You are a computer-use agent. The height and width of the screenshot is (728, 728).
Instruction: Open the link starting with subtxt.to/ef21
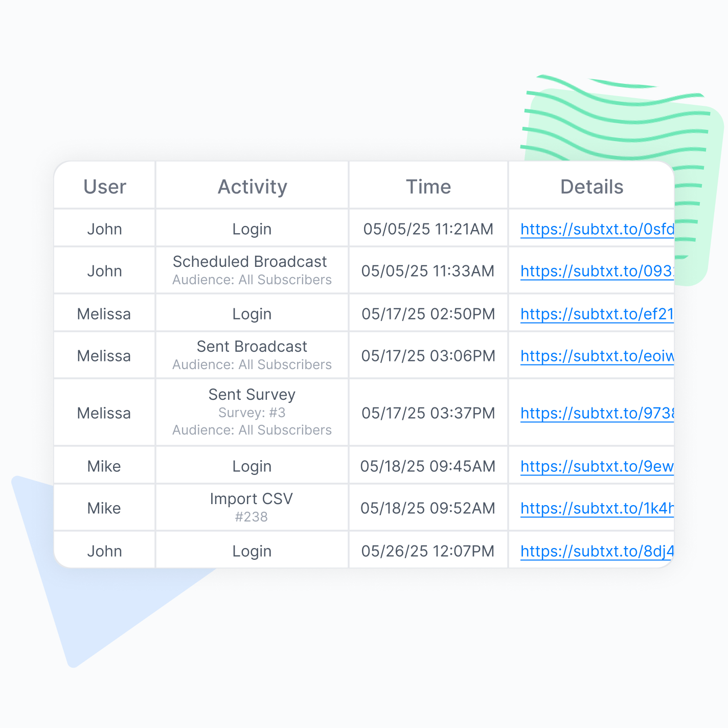[597, 314]
